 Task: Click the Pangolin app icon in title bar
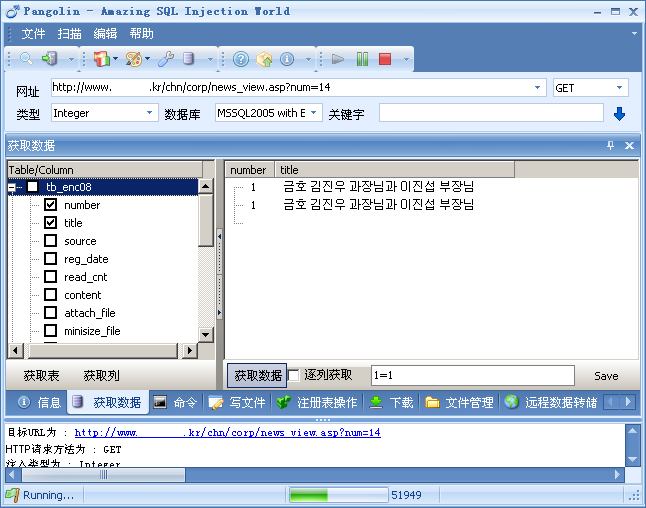pyautogui.click(x=13, y=12)
